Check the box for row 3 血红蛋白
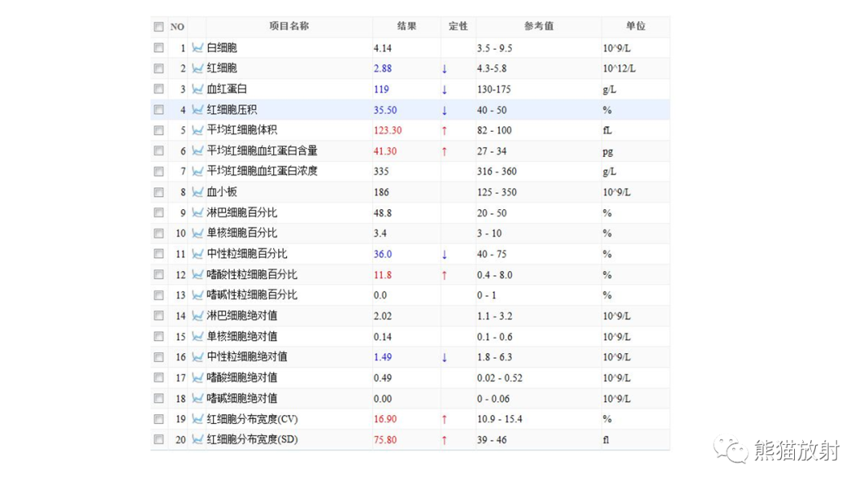The height and width of the screenshot is (489, 868). point(159,88)
